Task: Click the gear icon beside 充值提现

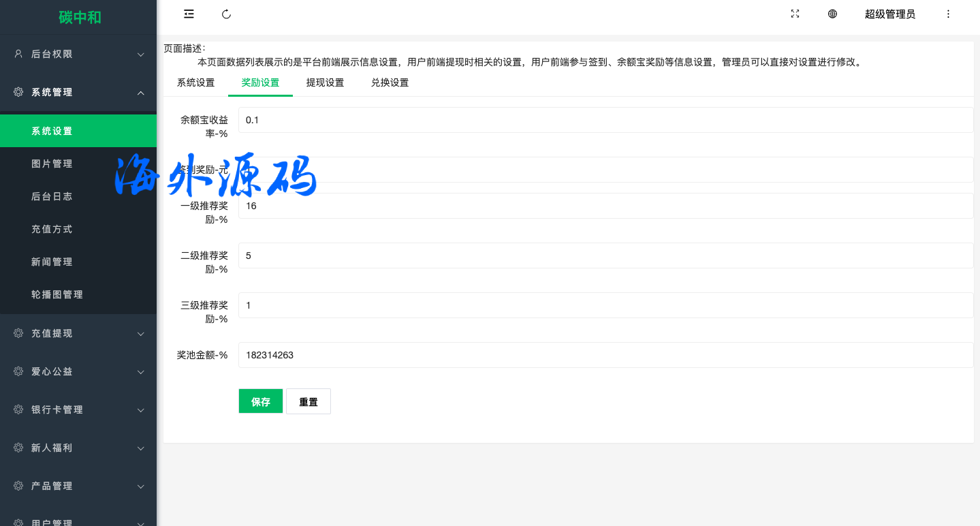Action: (18, 333)
